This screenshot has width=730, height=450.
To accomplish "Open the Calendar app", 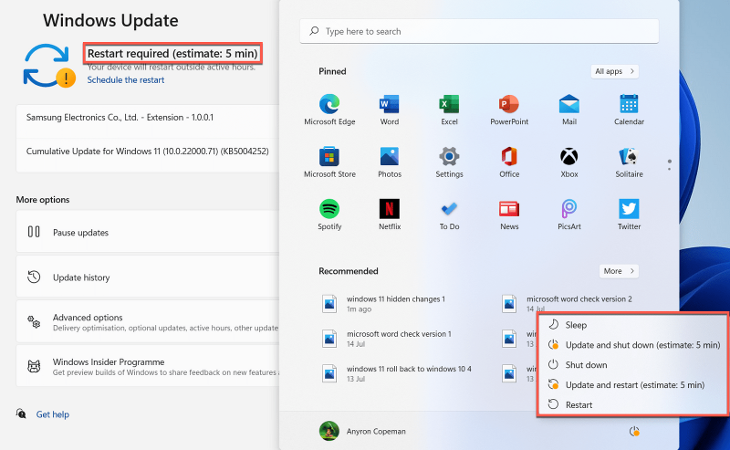I will click(x=629, y=109).
